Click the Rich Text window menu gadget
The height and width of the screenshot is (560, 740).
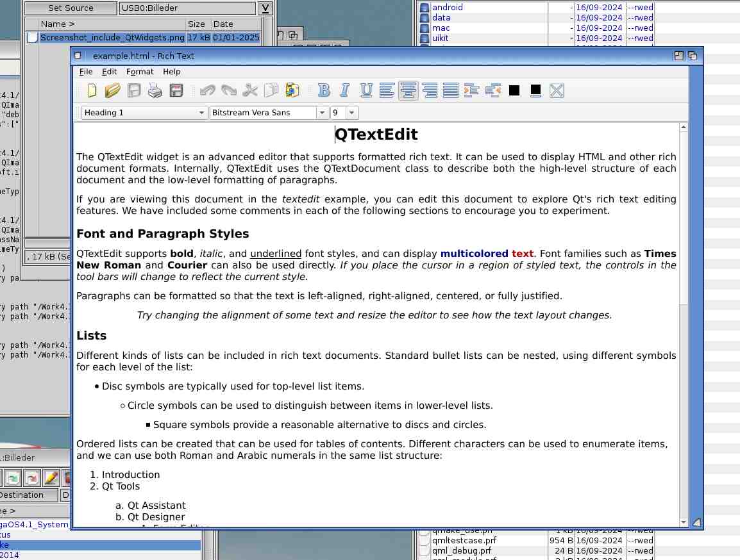click(x=78, y=56)
